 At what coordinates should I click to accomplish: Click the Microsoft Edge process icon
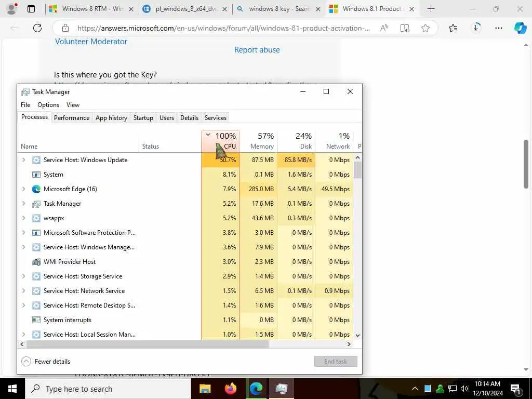tap(36, 189)
